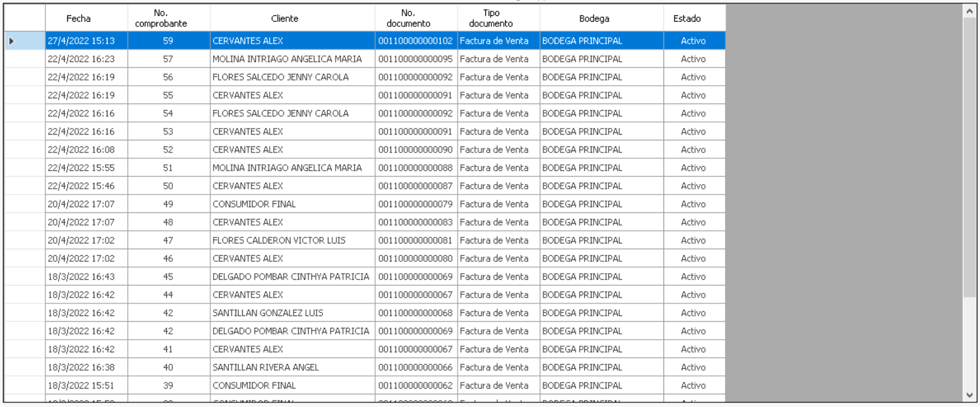
Task: Select the row with comprobante 57
Action: [x=168, y=59]
